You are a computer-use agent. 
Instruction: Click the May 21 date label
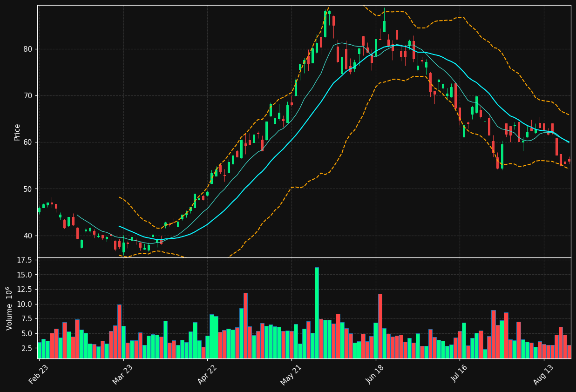[290, 375]
